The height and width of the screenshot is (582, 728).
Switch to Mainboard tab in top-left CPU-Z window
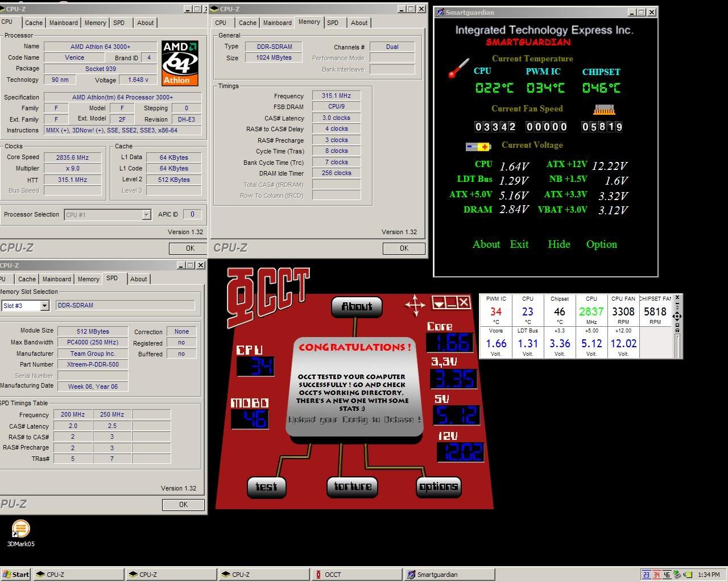tap(63, 23)
